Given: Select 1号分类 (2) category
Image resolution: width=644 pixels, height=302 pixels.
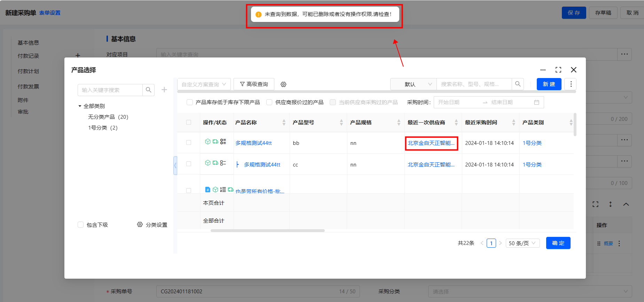Looking at the screenshot, I should pyautogui.click(x=103, y=127).
